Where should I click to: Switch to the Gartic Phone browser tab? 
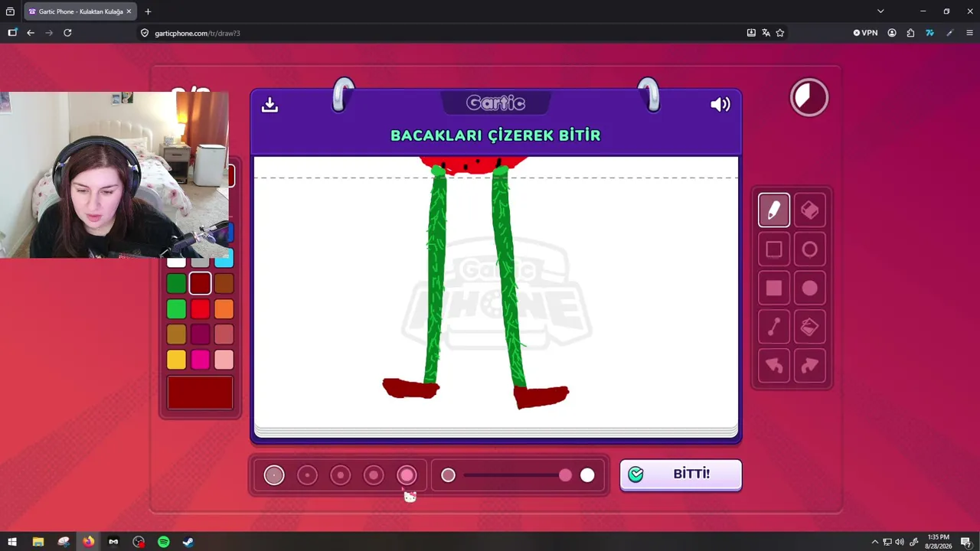pyautogui.click(x=79, y=11)
